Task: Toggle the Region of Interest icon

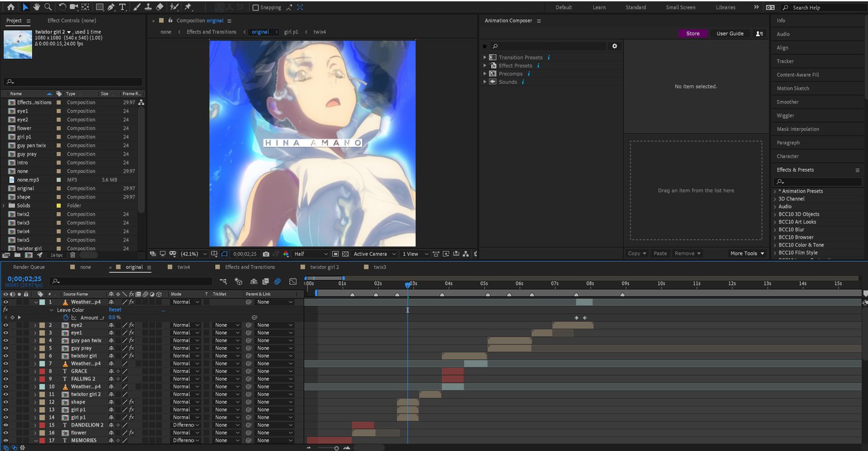Action: [x=335, y=254]
